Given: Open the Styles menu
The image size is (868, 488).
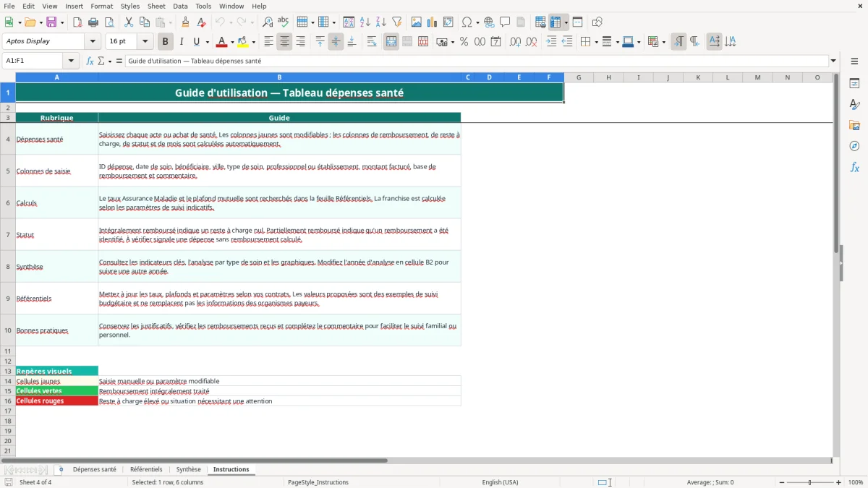Looking at the screenshot, I should (130, 6).
